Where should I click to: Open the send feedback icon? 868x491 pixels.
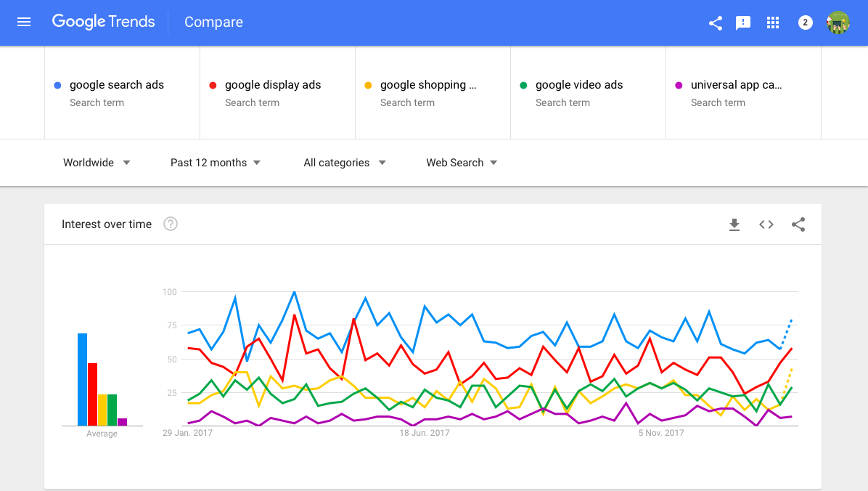[x=743, y=23]
